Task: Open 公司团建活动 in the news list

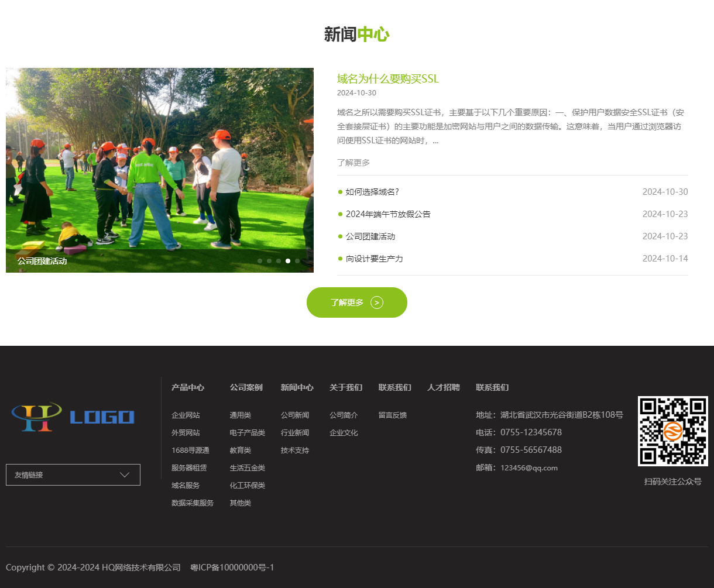Action: [x=370, y=236]
